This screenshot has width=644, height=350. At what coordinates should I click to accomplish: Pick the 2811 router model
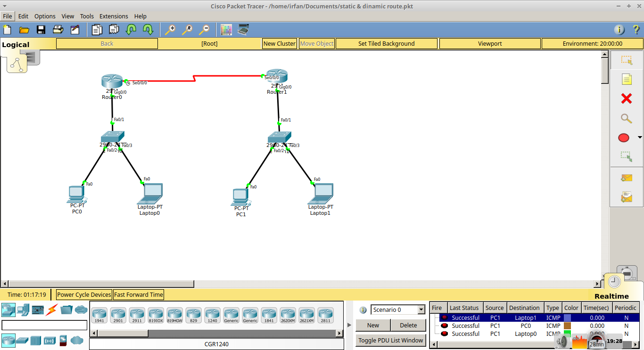[326, 315]
